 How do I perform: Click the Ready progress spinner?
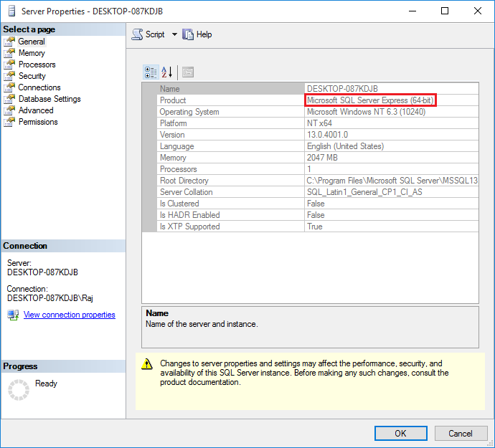coord(19,390)
